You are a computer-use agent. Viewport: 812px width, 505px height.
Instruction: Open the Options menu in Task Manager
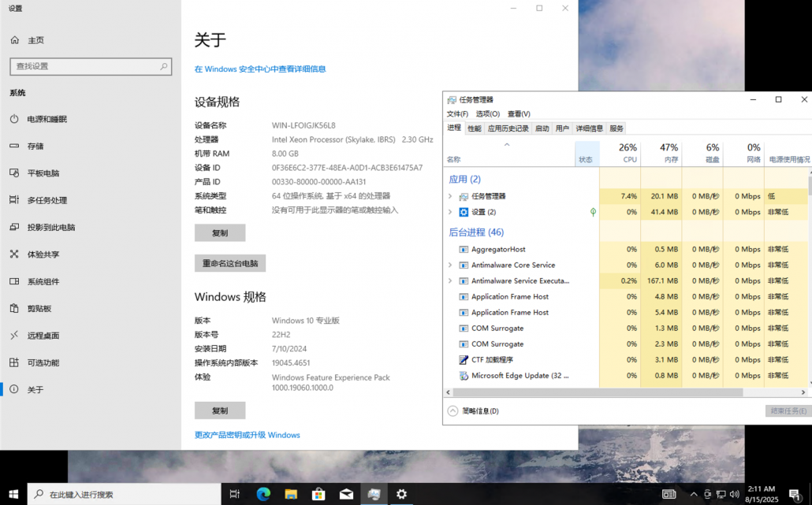click(487, 114)
